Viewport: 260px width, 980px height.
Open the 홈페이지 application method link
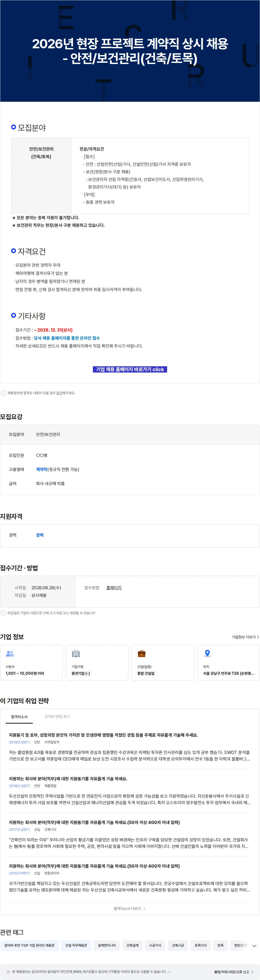point(114,587)
